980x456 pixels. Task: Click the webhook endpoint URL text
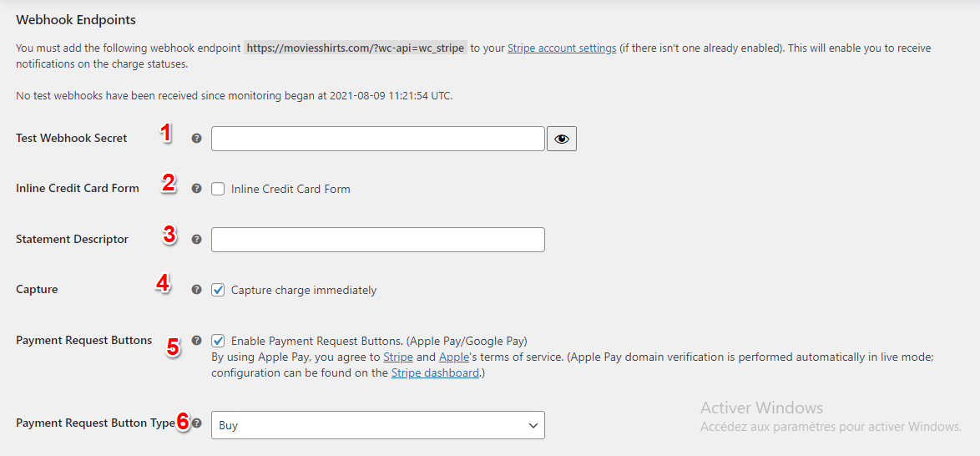pos(355,48)
